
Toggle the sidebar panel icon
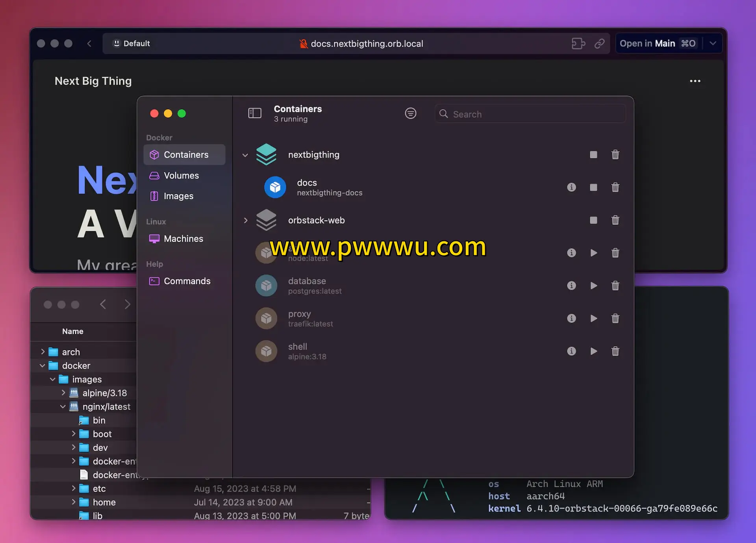pyautogui.click(x=254, y=113)
